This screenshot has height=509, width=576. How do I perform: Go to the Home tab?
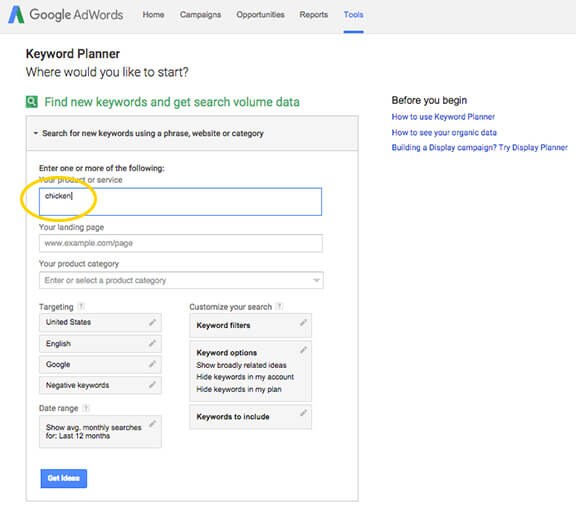point(153,15)
